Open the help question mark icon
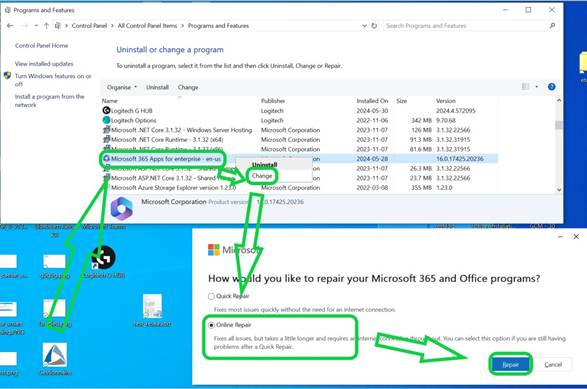Viewport: 587px width, 389px height. (551, 87)
